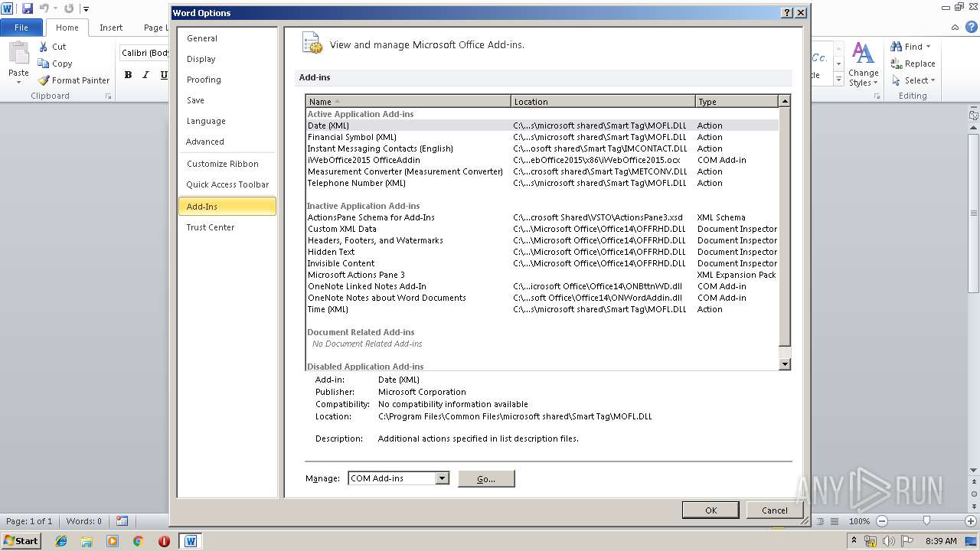Screen dimensions: 980x551
Task: Click the Location column header
Action: (x=603, y=101)
